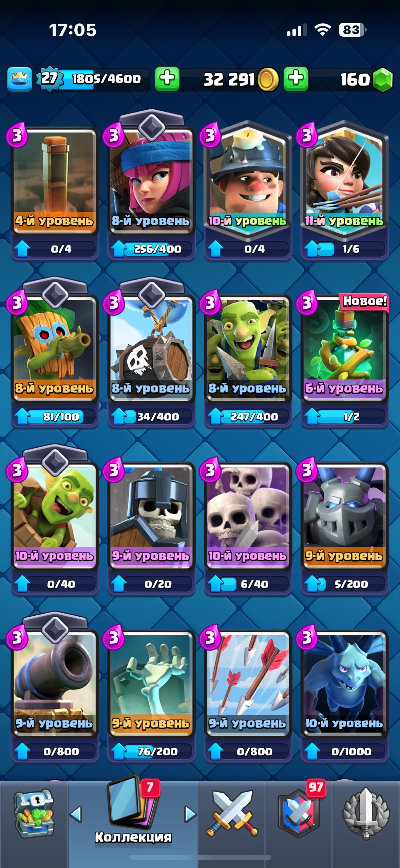Open the sword and laurel events tab
Screen dimensions: 400x868
coord(366,813)
